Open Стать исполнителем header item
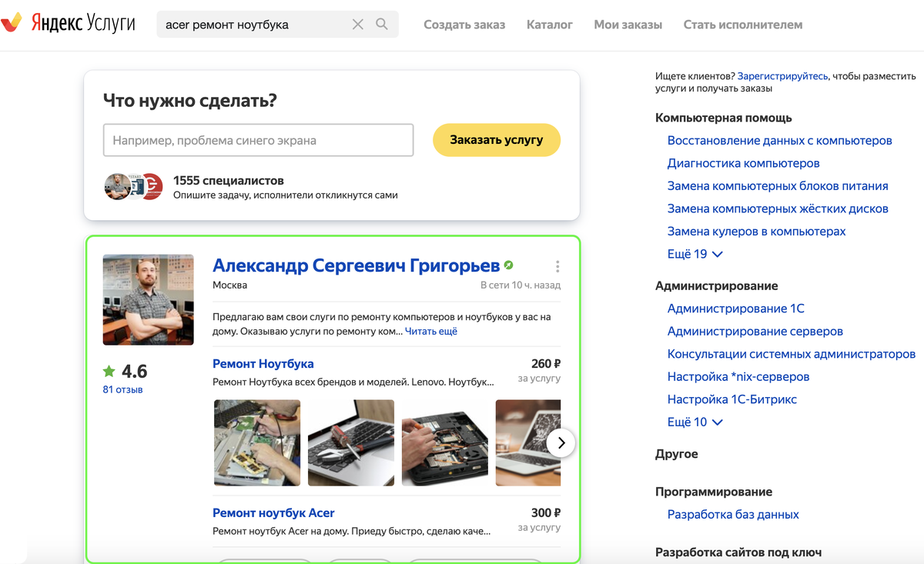Image resolution: width=924 pixels, height=564 pixels. point(743,25)
